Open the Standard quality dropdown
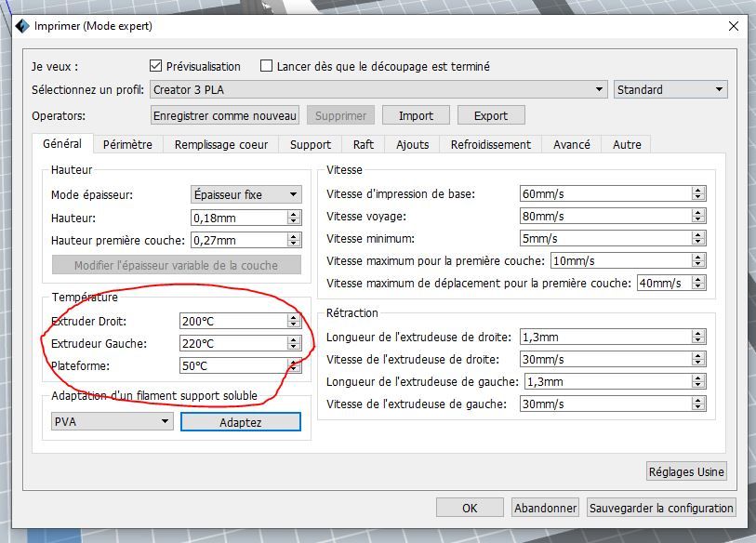756x543 pixels. coord(670,89)
